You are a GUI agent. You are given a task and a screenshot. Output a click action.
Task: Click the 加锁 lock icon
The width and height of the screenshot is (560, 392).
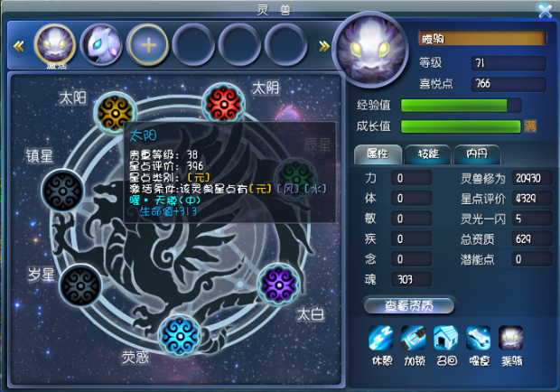click(x=413, y=338)
